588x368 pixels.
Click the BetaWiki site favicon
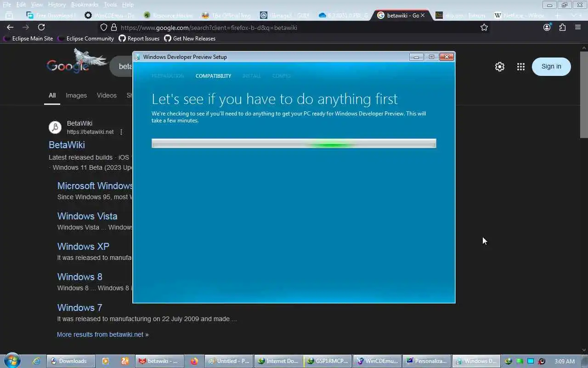coord(55,127)
